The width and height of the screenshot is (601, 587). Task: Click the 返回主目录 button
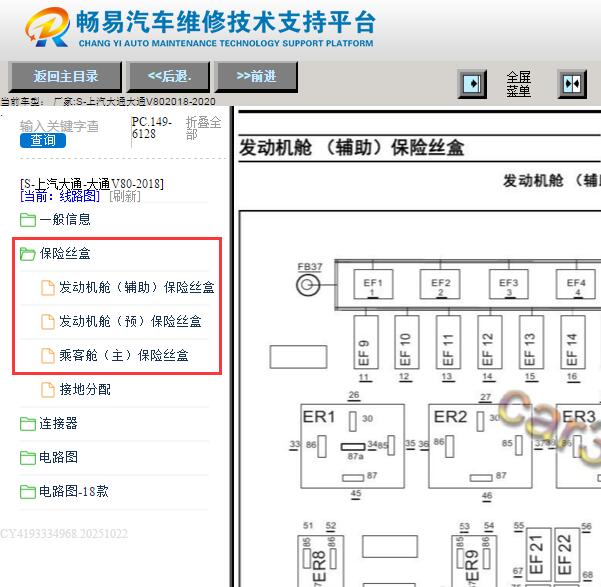pos(65,76)
